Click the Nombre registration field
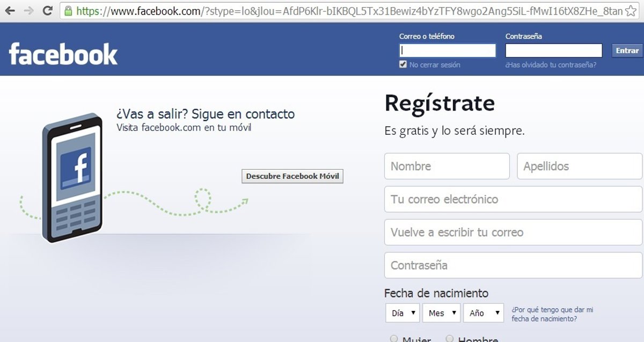Viewport: 644px width, 342px height. tap(447, 166)
